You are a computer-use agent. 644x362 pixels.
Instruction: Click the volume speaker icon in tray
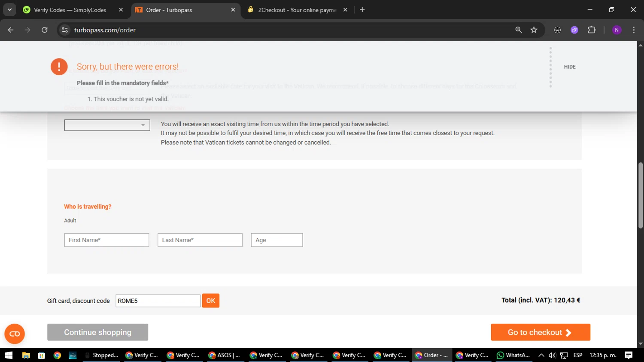pyautogui.click(x=552, y=355)
